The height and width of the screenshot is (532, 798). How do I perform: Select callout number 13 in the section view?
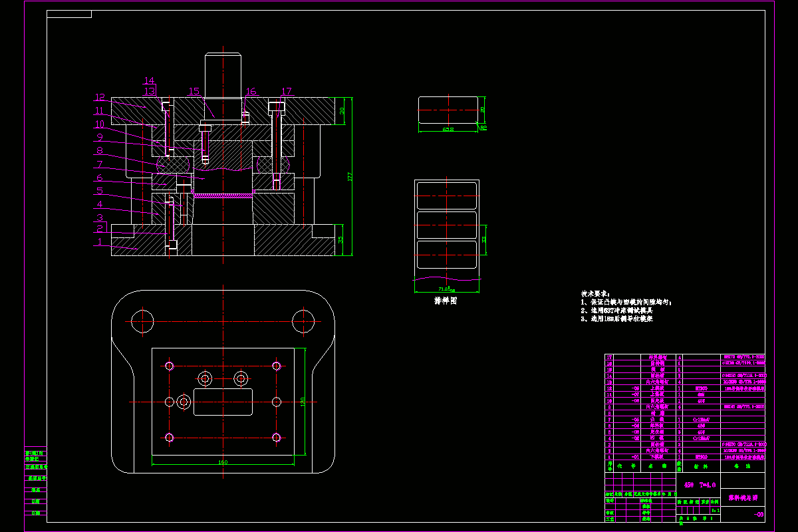149,90
